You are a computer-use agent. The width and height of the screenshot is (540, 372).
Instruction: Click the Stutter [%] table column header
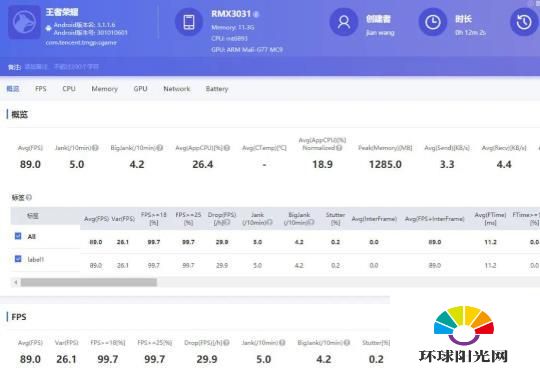(x=335, y=219)
